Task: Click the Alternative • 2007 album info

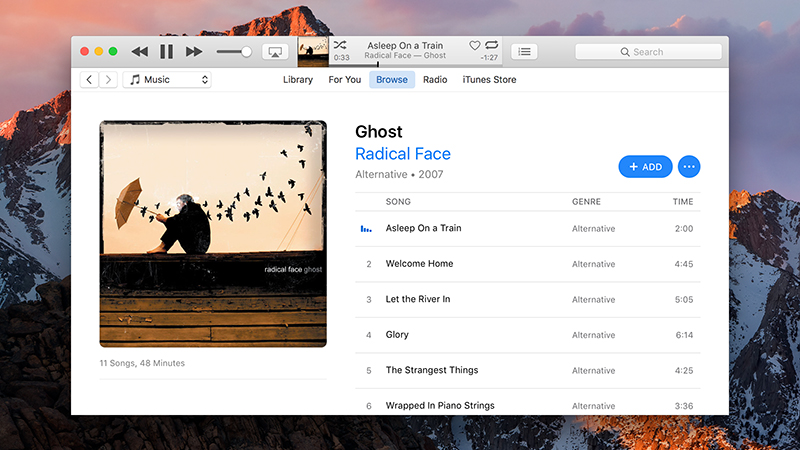Action: [399, 174]
